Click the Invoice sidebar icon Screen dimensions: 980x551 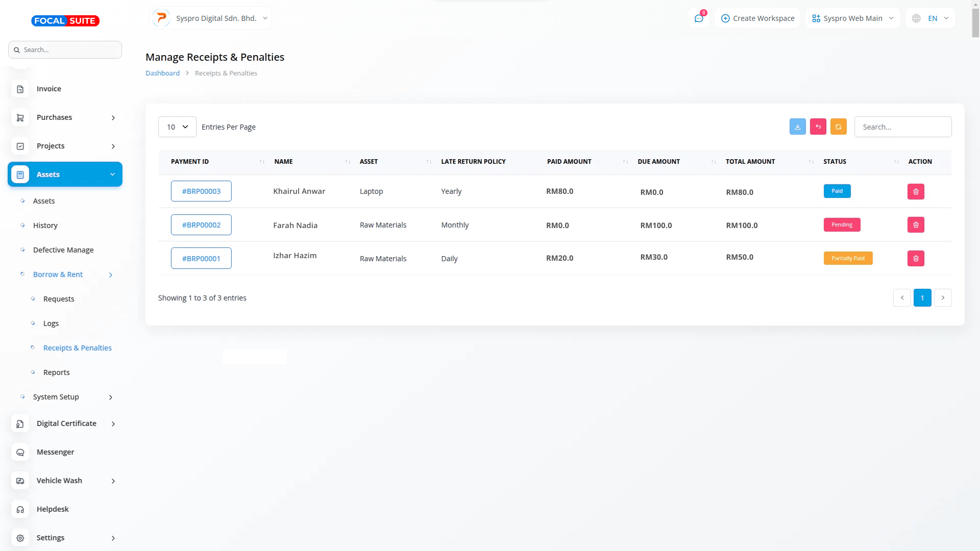pos(20,89)
